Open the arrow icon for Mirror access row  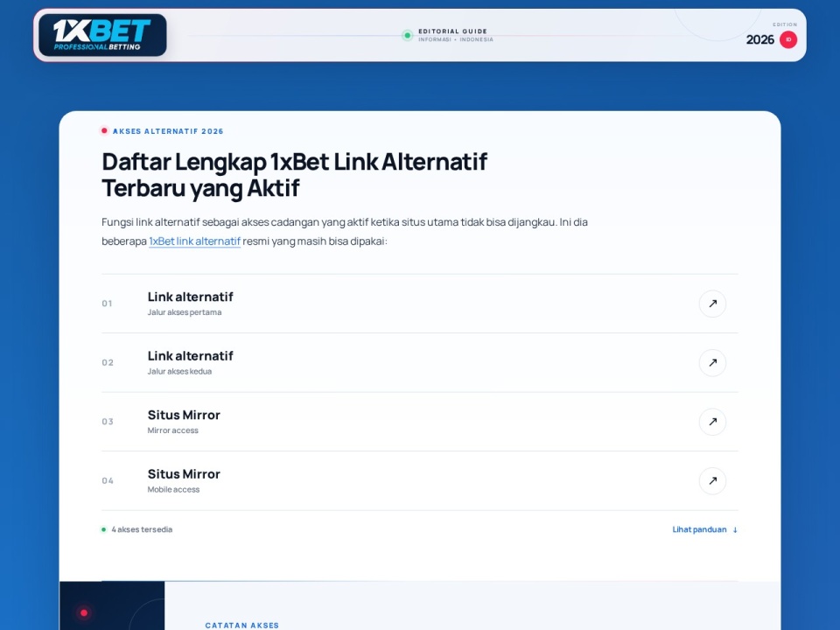point(712,422)
